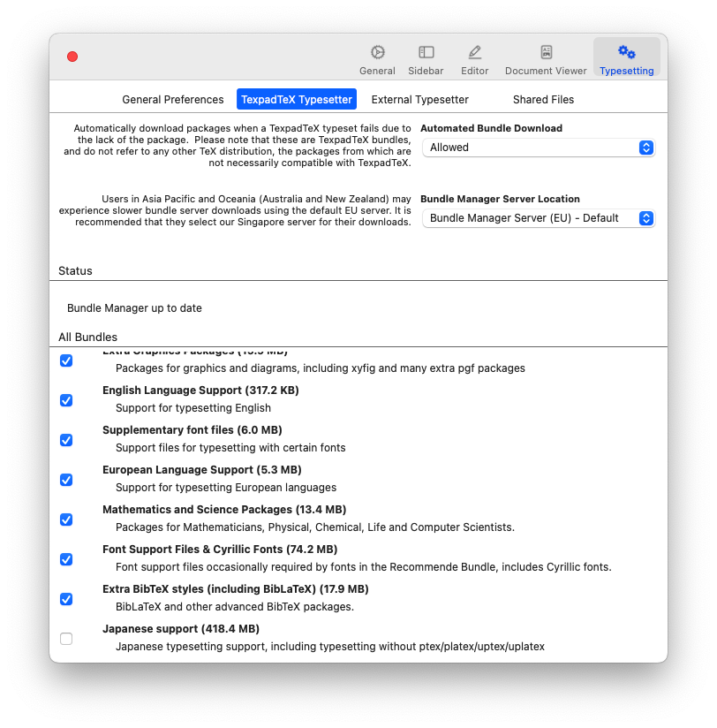Click the 'Automated Bundle Download' label
Image resolution: width=717 pixels, height=728 pixels.
click(491, 128)
